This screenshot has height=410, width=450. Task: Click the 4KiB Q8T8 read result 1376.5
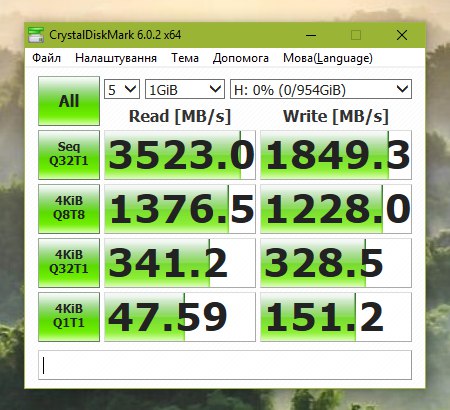[180, 209]
